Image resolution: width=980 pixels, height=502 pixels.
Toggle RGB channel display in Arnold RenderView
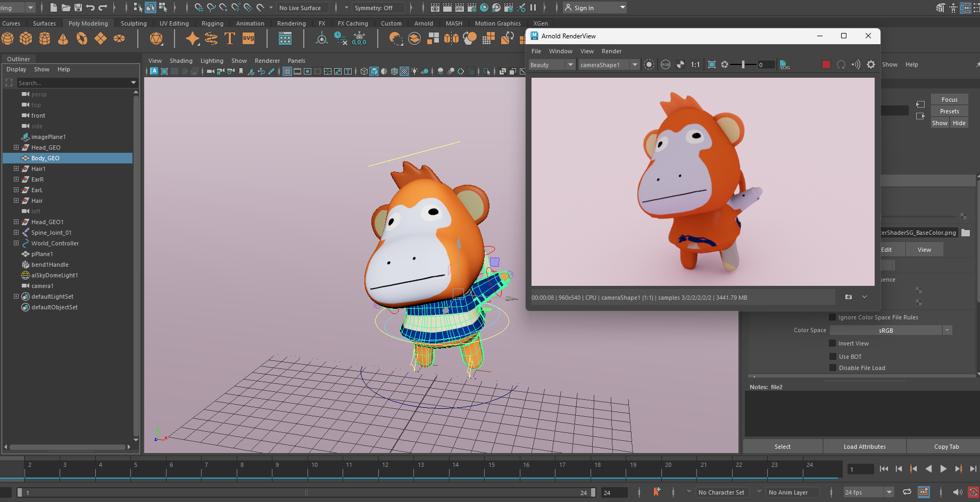pyautogui.click(x=665, y=64)
